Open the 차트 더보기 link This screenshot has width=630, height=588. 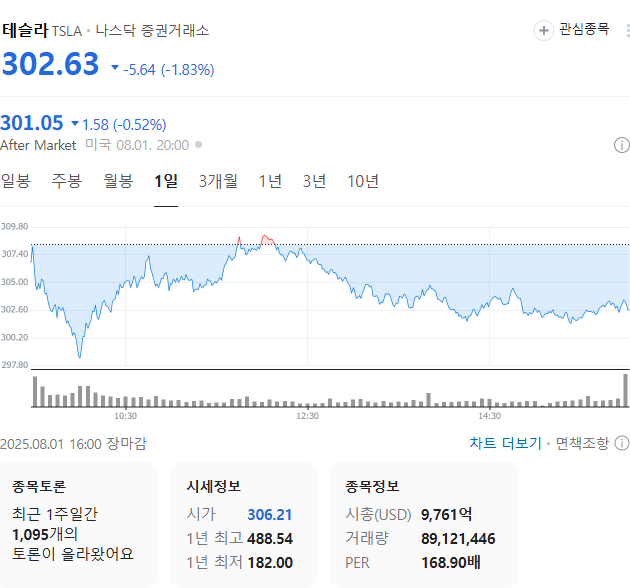505,443
